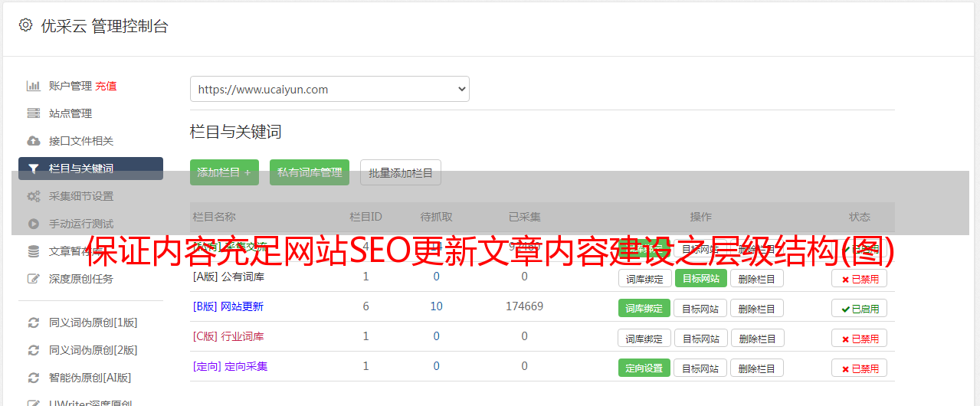Image resolution: width=980 pixels, height=406 pixels.
Task: Click the 充值 recharge link
Action: pos(106,86)
